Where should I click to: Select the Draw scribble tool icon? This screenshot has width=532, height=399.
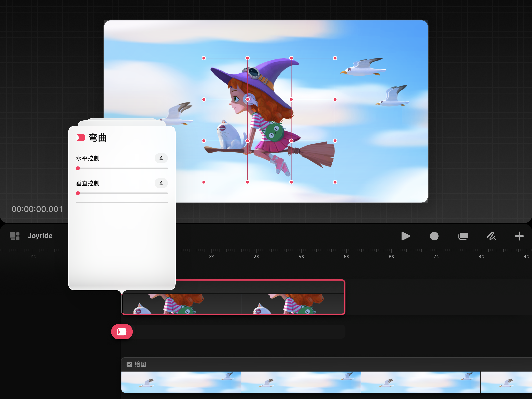coord(491,236)
